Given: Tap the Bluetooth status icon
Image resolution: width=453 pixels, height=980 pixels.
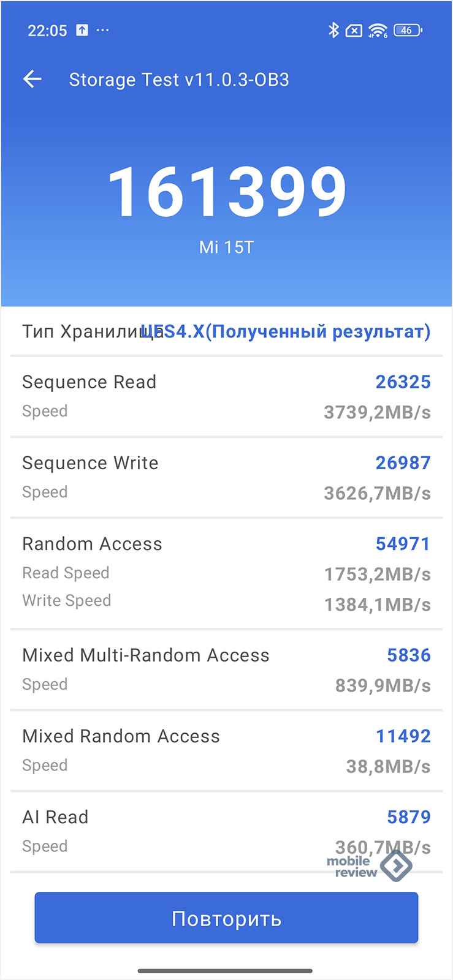Looking at the screenshot, I should point(333,30).
